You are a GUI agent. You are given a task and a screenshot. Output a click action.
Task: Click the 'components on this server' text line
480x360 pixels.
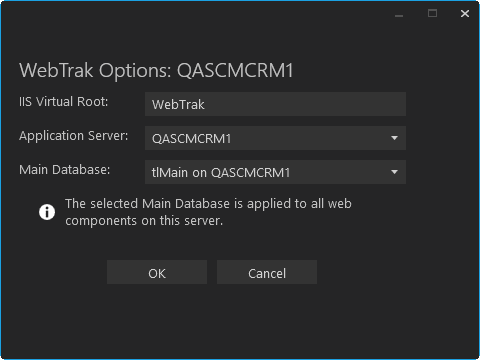pyautogui.click(x=144, y=221)
